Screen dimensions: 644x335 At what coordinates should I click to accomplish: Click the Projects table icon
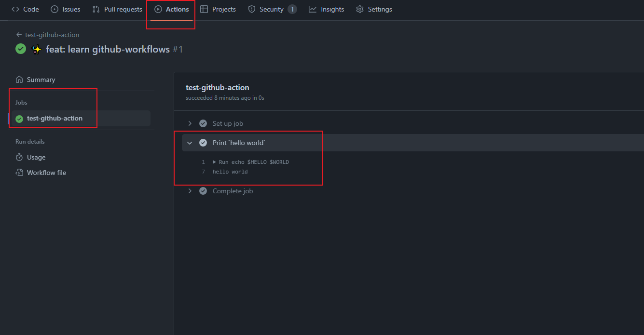coord(204,9)
